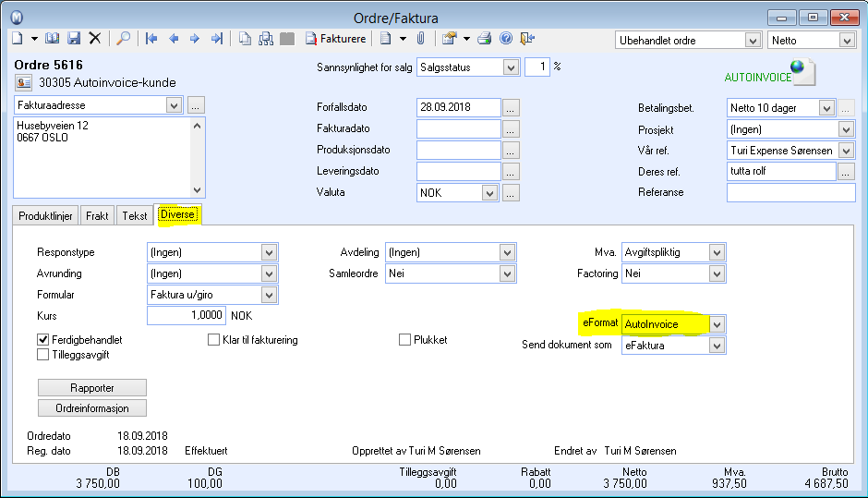868x498 pixels.
Task: Open help with the question mark icon
Action: coord(506,38)
